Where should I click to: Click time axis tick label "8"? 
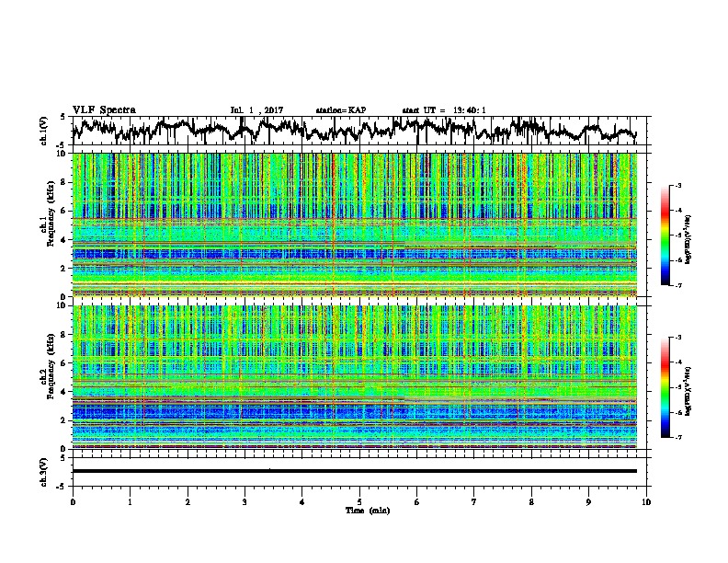(531, 502)
